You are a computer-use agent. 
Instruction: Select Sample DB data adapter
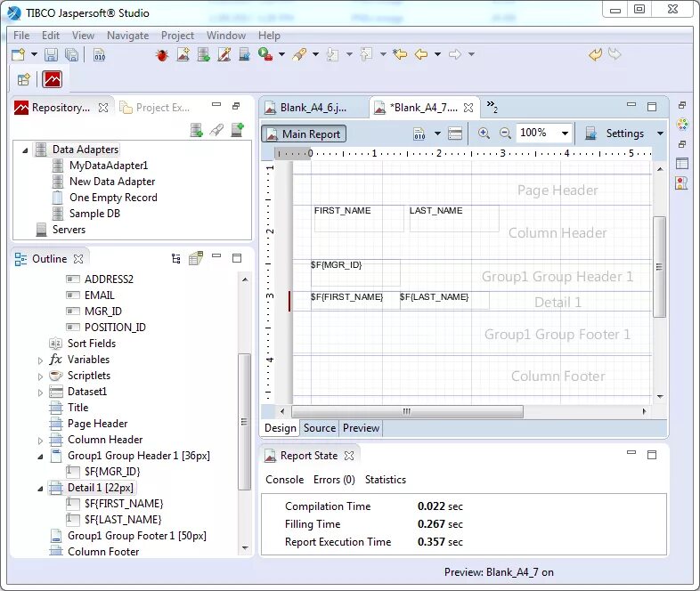click(94, 214)
